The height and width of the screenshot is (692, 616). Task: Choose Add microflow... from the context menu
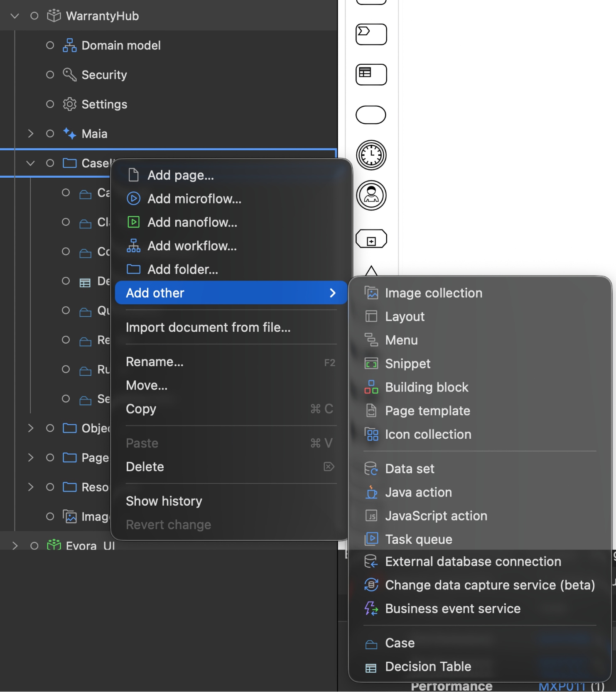pyautogui.click(x=231, y=199)
